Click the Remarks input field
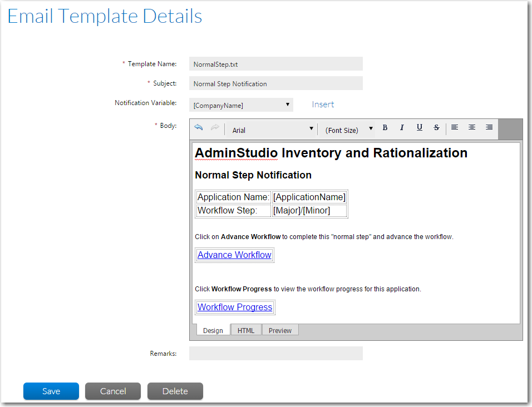This screenshot has width=532, height=407. click(x=276, y=353)
